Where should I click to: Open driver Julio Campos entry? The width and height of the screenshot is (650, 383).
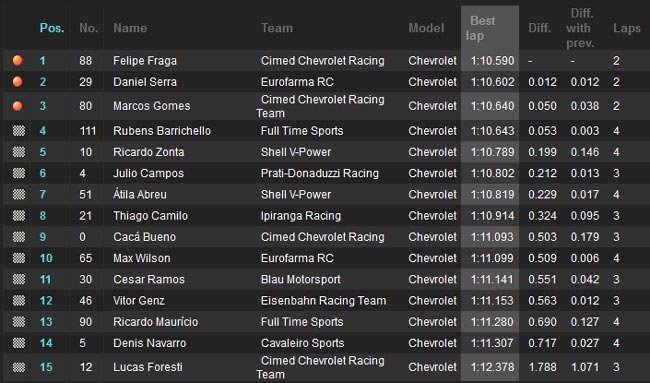click(x=148, y=173)
